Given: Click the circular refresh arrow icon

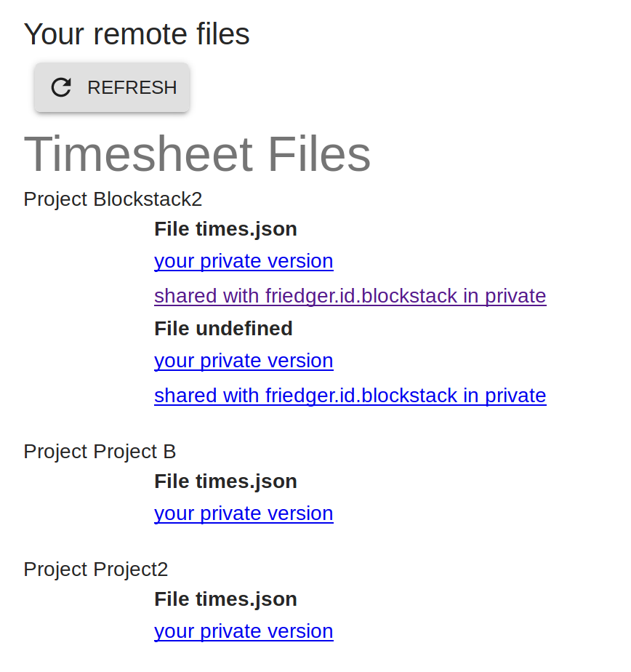Looking at the screenshot, I should click(61, 87).
